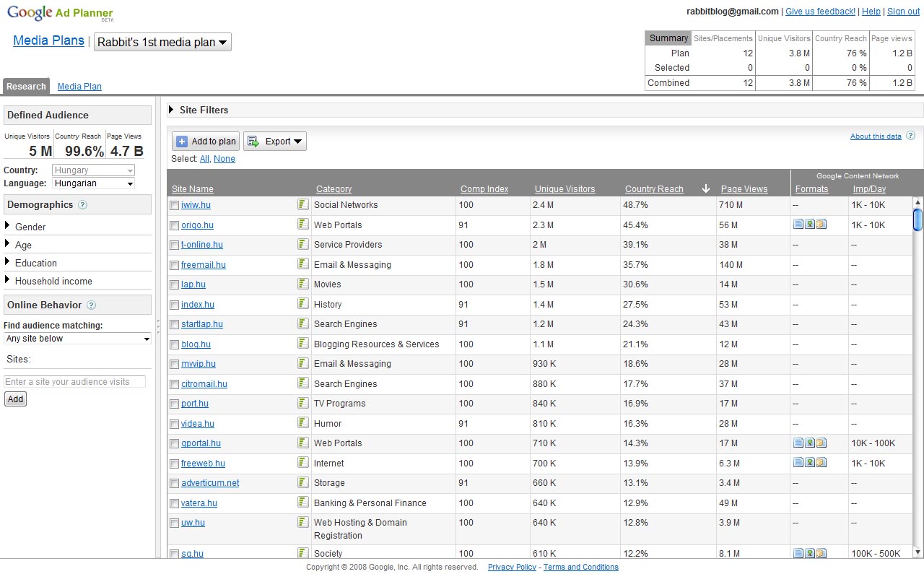The image size is (924, 574).
Task: Open site profile icon for freeweb.hu row
Action: point(303,462)
